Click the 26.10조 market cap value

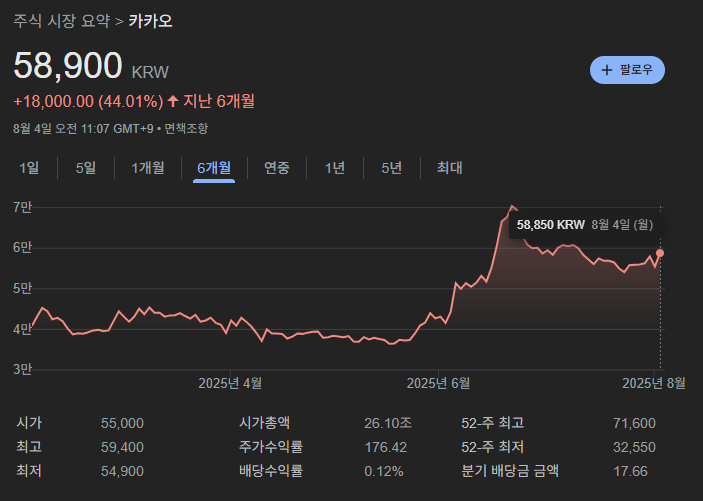tap(388, 423)
